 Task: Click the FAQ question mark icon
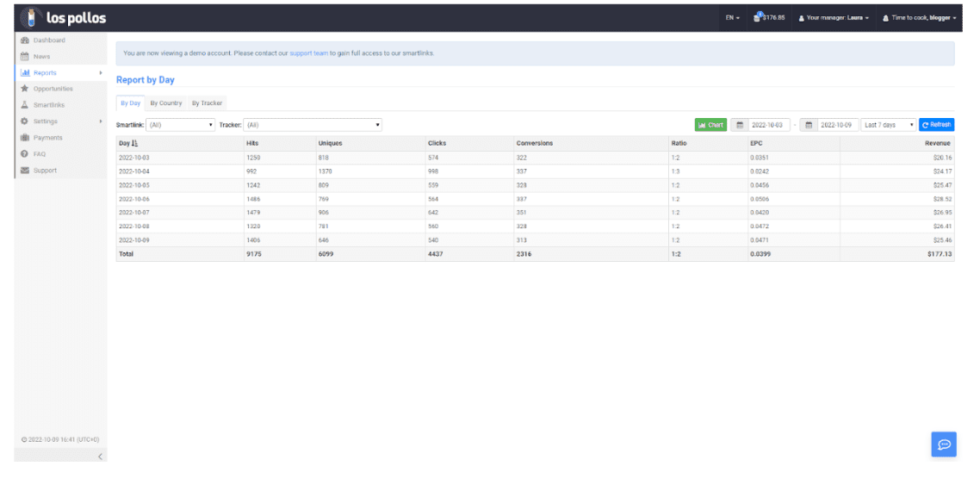pyautogui.click(x=25, y=154)
